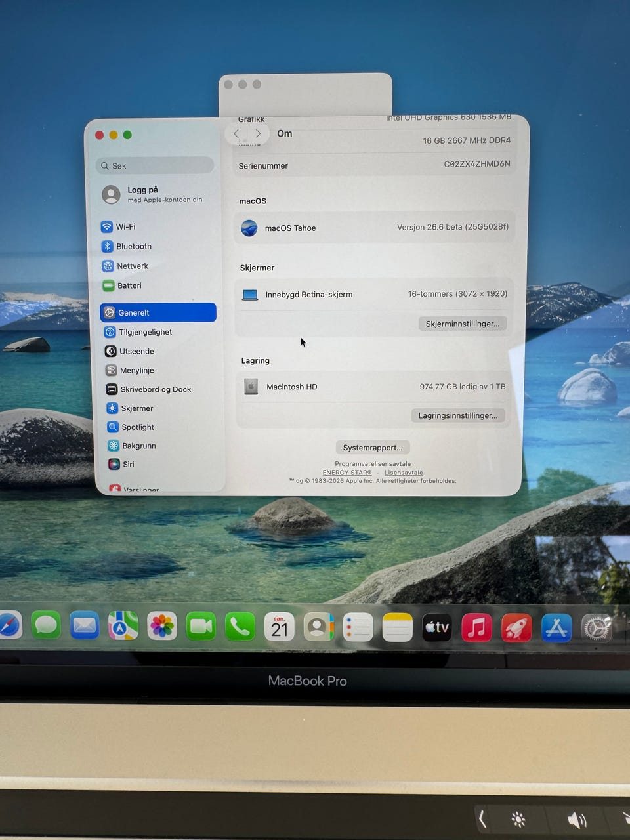The width and height of the screenshot is (630, 840).
Task: Open the Lisensavtale link
Action: coord(404,472)
